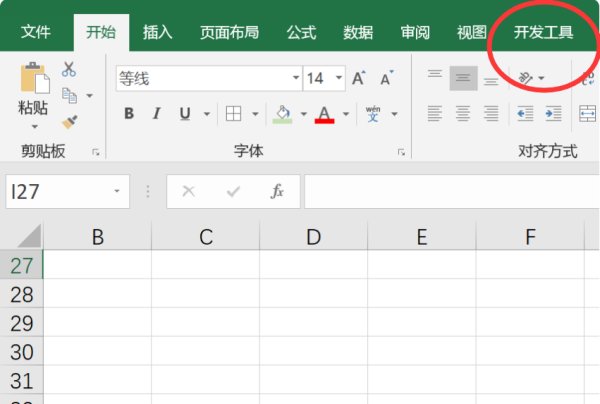Select column D header
Viewport: 600px width, 404px height.
point(313,236)
